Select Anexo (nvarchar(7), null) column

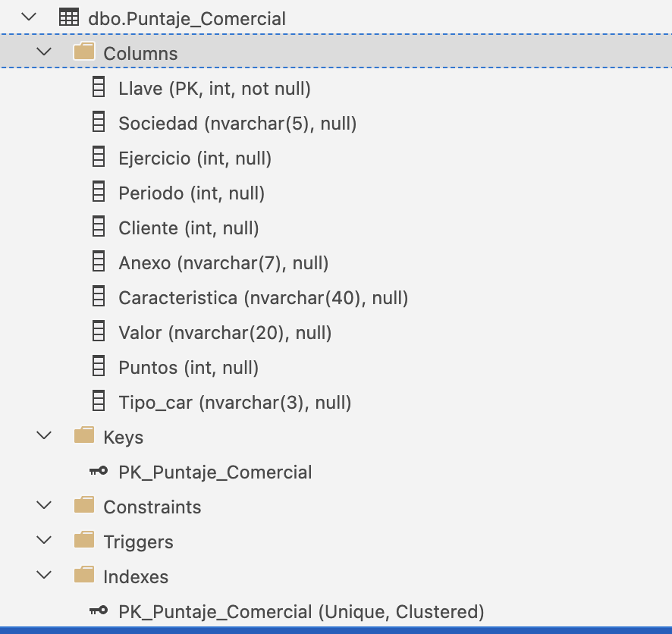coord(224,263)
